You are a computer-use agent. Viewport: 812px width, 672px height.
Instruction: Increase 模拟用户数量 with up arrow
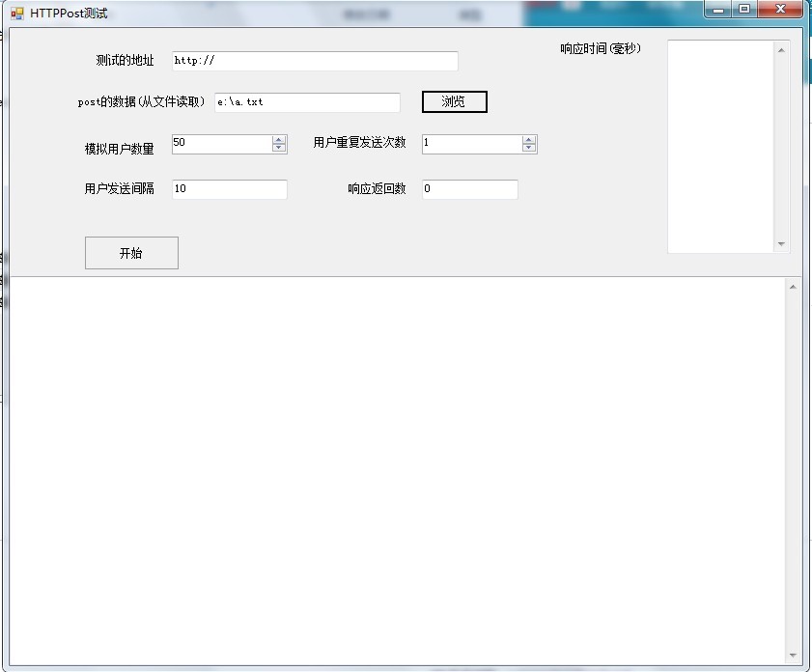point(279,140)
